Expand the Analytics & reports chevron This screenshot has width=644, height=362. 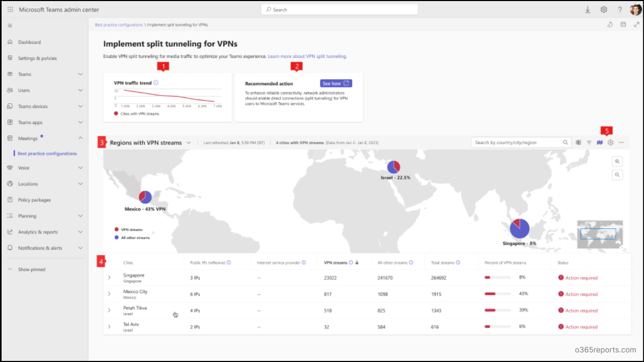[x=80, y=232]
